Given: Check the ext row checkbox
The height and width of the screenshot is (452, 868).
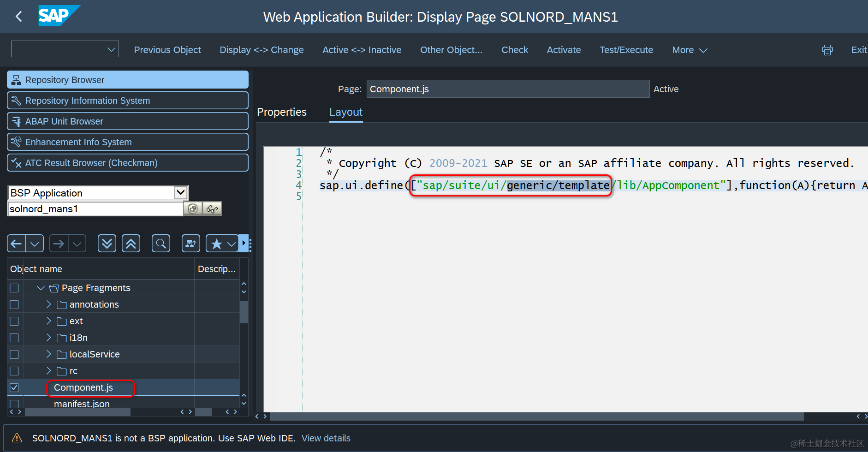Looking at the screenshot, I should click(14, 321).
